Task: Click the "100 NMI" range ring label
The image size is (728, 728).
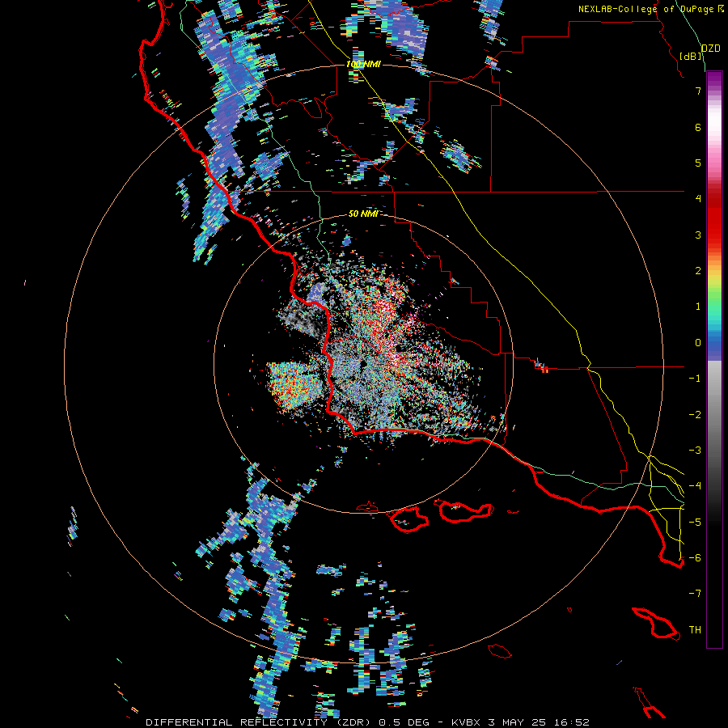Action: click(363, 64)
